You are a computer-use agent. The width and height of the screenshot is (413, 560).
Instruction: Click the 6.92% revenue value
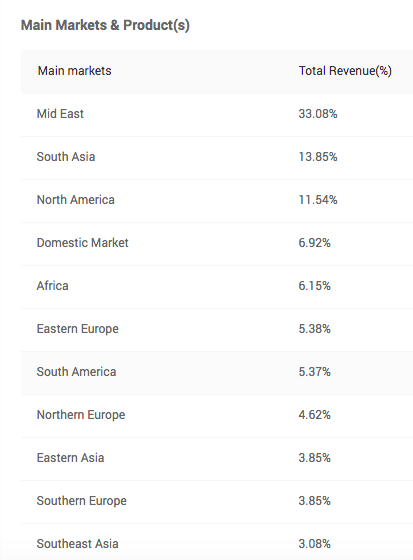(x=314, y=243)
